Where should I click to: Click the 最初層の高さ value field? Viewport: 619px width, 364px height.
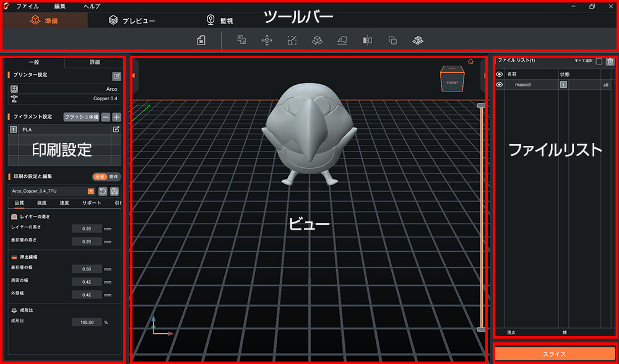(87, 241)
